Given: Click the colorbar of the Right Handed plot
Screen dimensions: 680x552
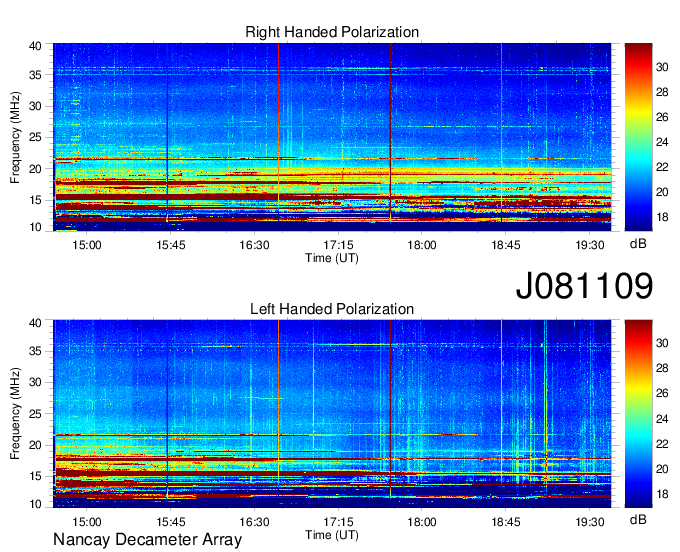Looking at the screenshot, I should click(x=638, y=137).
